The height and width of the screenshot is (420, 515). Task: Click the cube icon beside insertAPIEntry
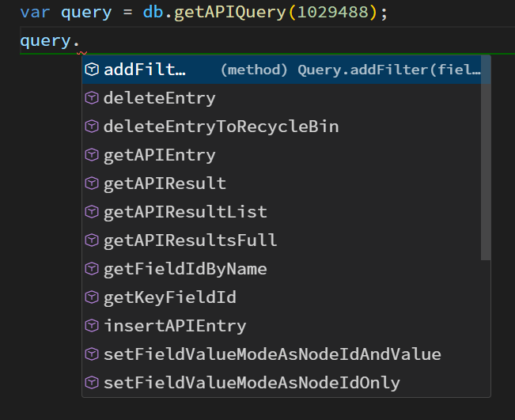92,326
